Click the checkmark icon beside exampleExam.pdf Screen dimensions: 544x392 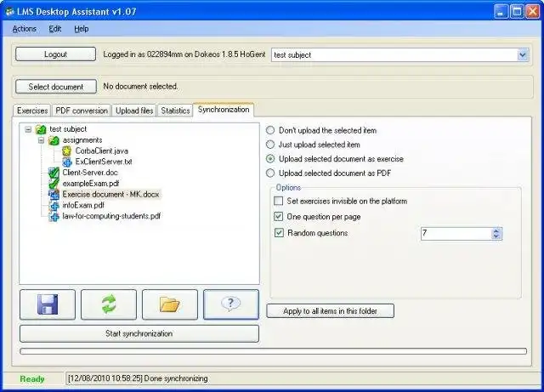(x=54, y=184)
